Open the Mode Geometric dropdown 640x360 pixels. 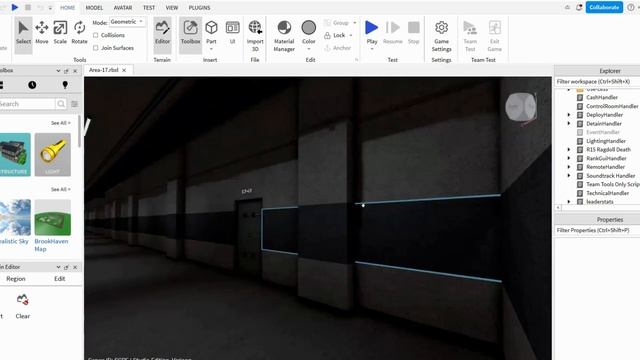tap(127, 22)
